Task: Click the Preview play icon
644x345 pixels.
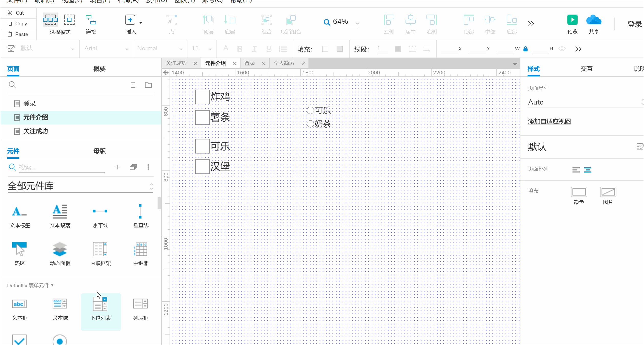Action: [572, 20]
